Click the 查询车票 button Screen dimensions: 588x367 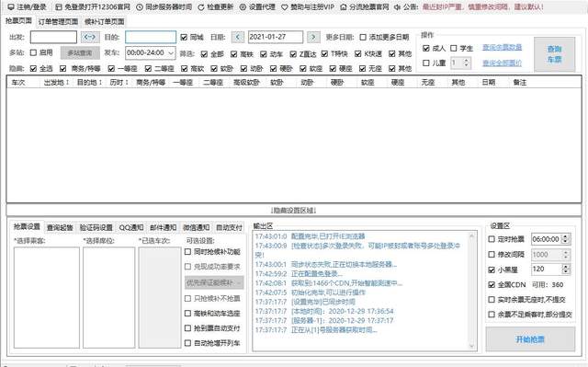pyautogui.click(x=554, y=54)
